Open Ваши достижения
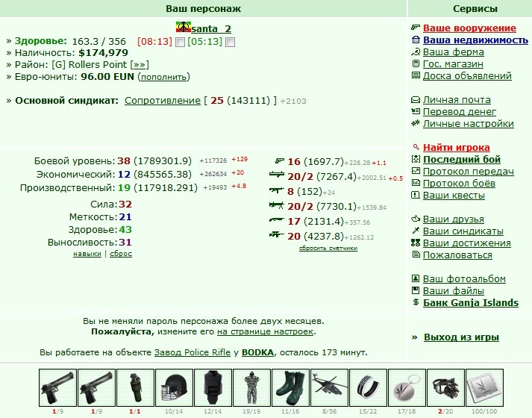The image size is (532, 418). pyautogui.click(x=467, y=243)
